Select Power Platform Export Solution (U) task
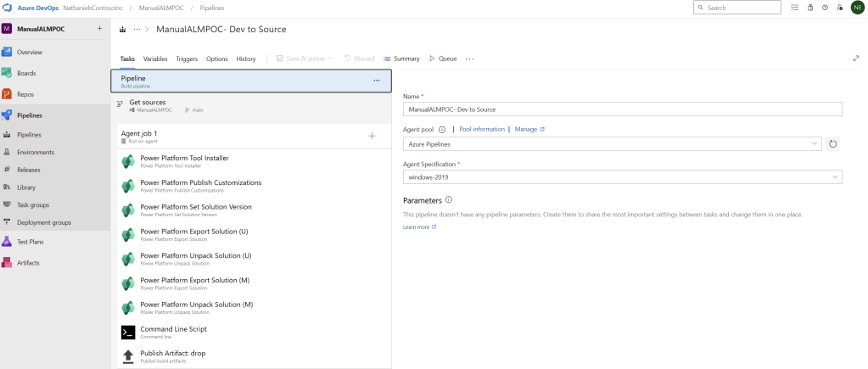 (x=254, y=234)
